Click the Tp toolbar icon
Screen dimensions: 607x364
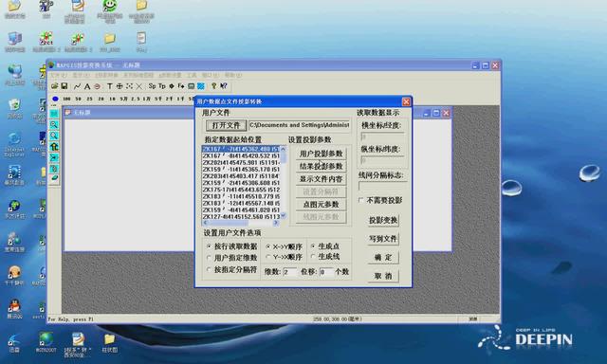162,86
